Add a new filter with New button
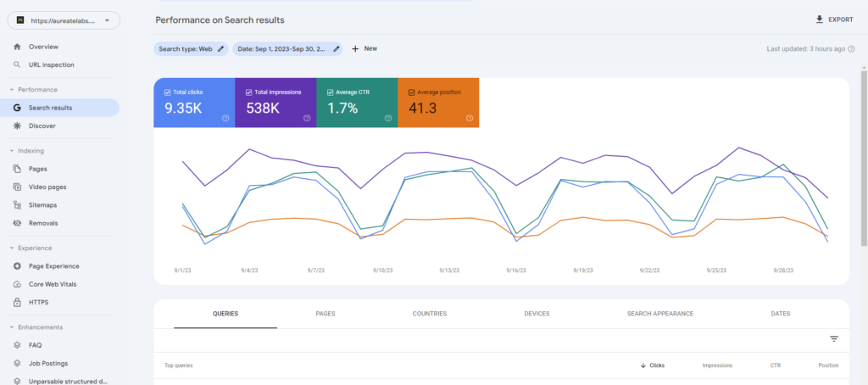868x385 pixels. tap(364, 49)
